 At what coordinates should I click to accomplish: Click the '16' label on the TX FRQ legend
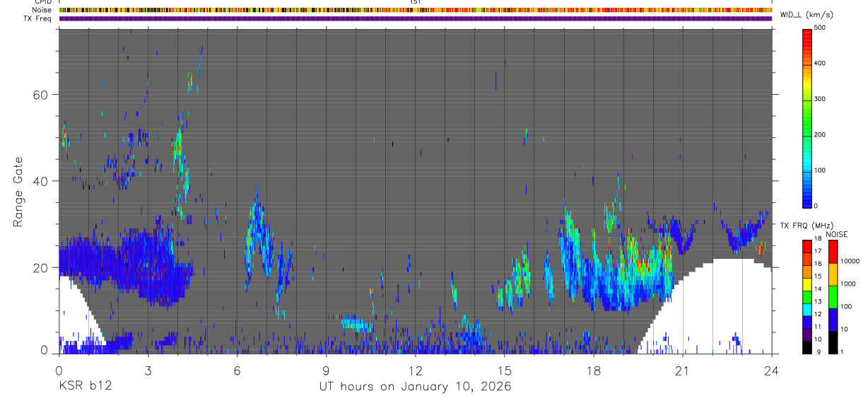pos(818,263)
